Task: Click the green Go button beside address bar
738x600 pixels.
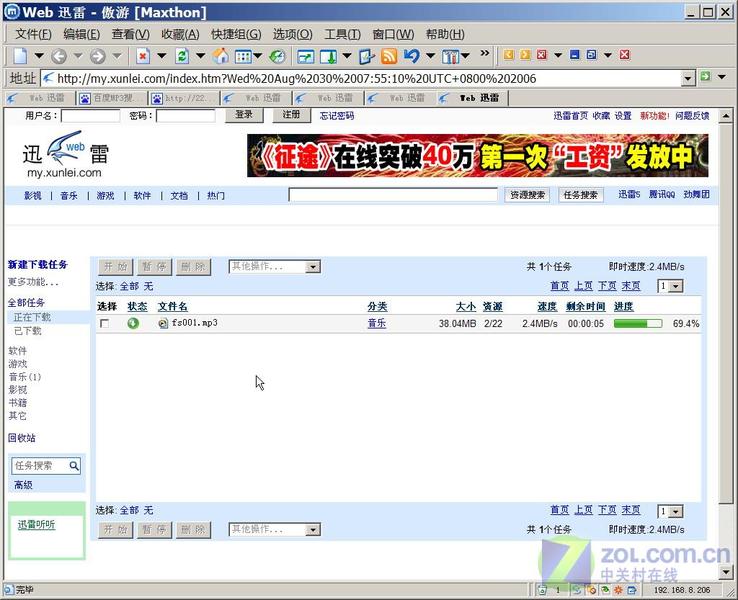Action: 705,76
